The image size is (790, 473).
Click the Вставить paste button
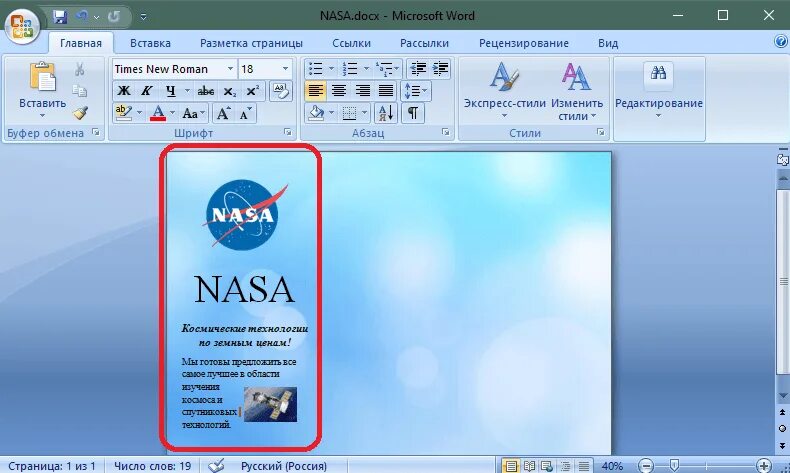(42, 90)
